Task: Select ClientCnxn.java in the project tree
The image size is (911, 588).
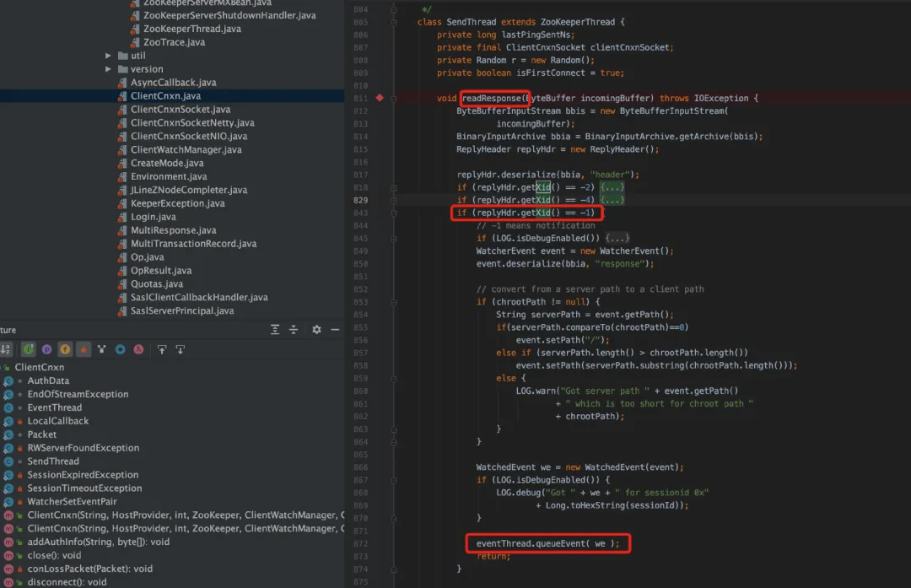Action: 165,96
